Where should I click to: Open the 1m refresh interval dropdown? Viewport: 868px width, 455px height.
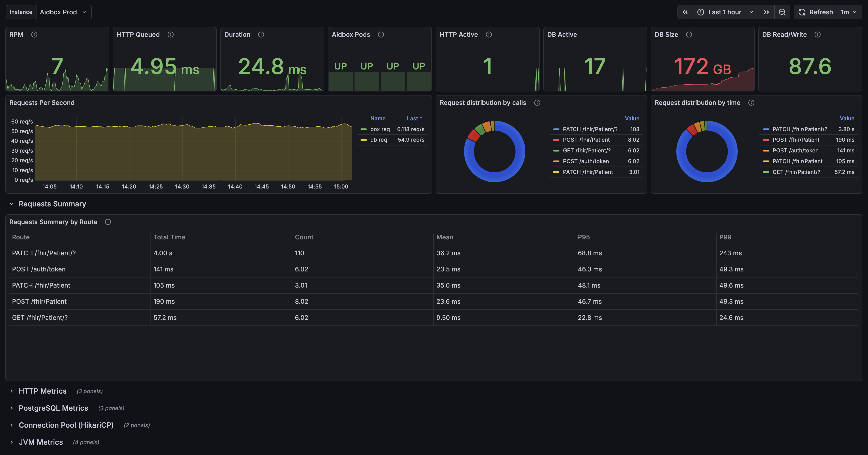(849, 12)
